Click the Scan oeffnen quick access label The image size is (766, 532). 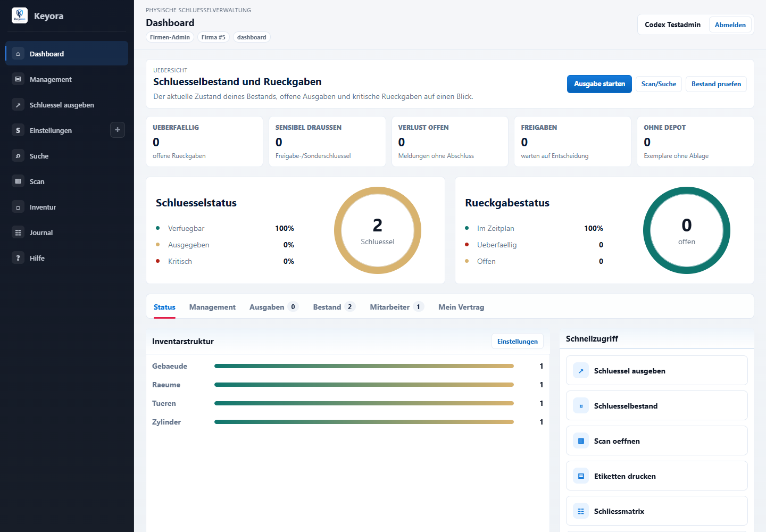point(617,441)
